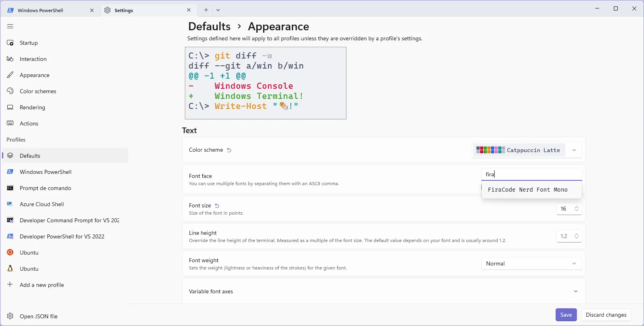Select Windows PowerShell profile

[x=65, y=172]
